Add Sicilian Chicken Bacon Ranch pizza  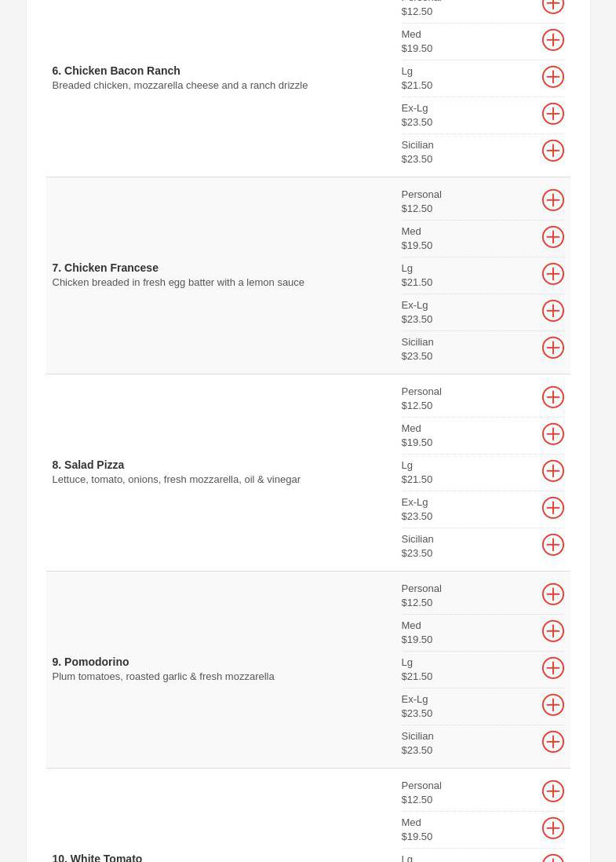552,151
